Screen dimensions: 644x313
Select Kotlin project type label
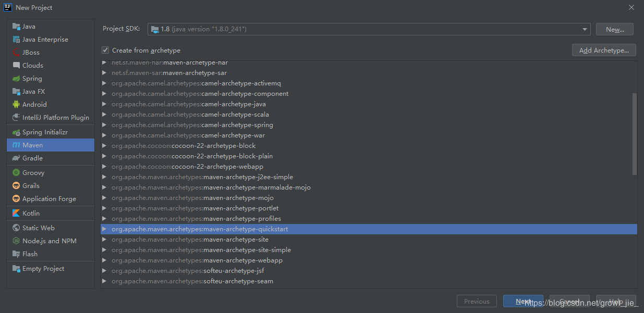(31, 214)
